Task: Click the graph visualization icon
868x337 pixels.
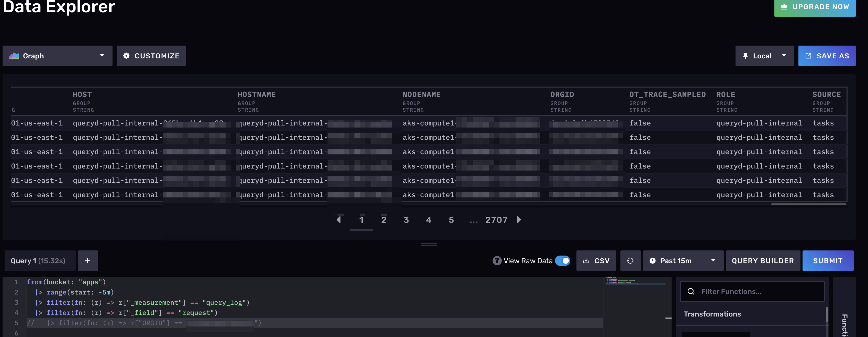Action: (x=14, y=56)
